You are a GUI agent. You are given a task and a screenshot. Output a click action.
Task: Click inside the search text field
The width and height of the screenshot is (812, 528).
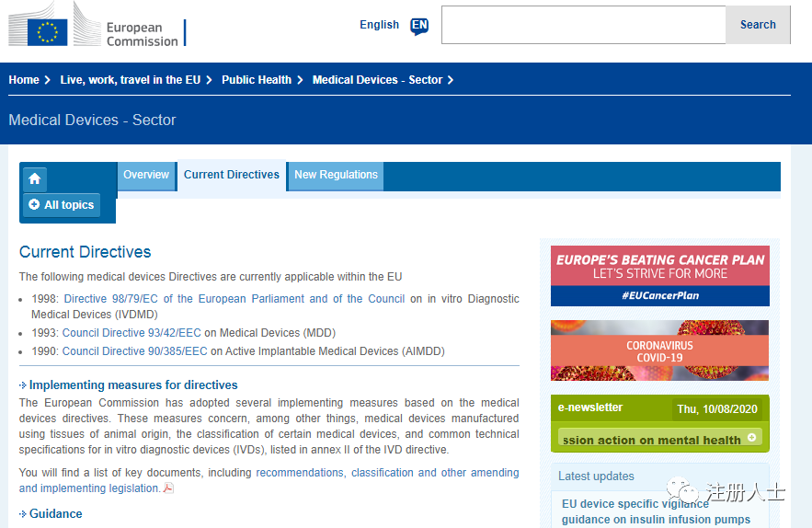click(583, 26)
